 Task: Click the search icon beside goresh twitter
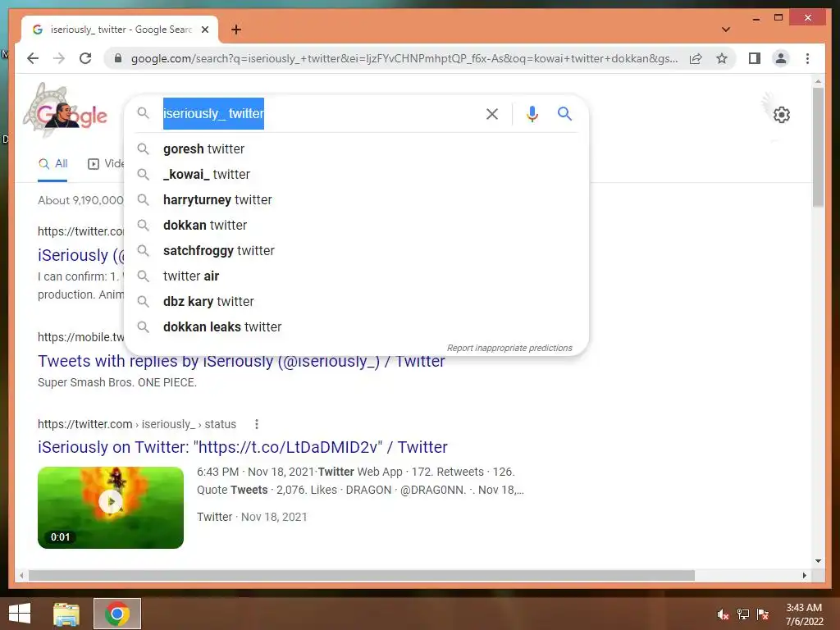[x=143, y=149]
